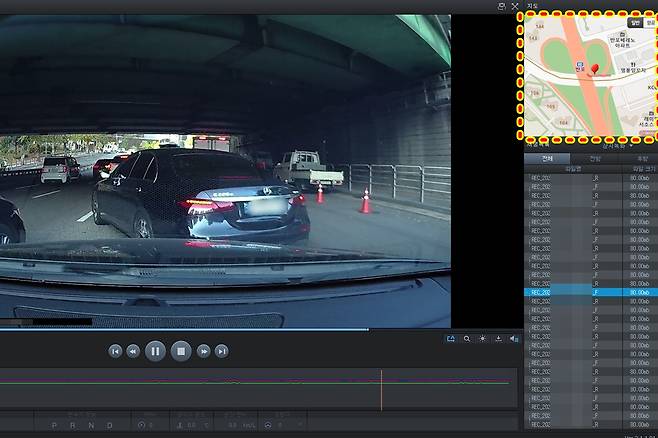Switch to the middle tab of the file list
Image resolution: width=658 pixels, height=438 pixels.
tap(595, 158)
